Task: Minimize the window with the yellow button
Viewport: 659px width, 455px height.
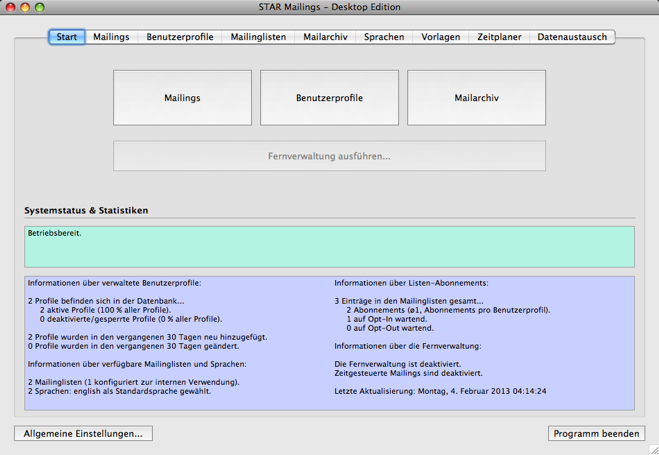Action: coord(25,7)
